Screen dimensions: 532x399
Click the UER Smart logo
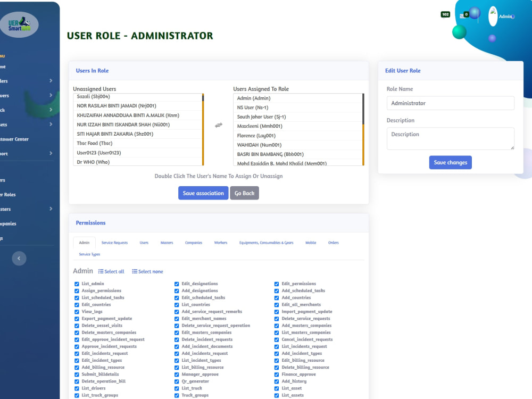tap(19, 24)
